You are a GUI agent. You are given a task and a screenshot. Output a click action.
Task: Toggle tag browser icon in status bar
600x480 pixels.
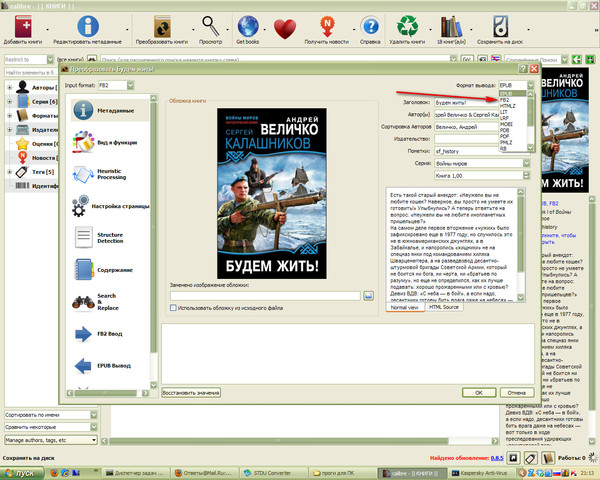[x=530, y=458]
